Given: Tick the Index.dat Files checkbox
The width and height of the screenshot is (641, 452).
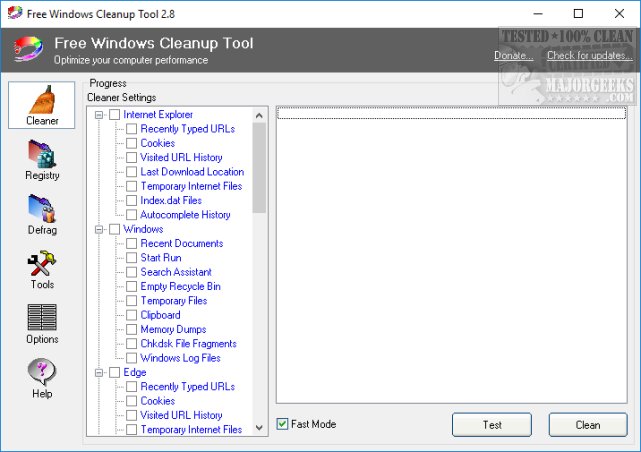Looking at the screenshot, I should point(131,200).
